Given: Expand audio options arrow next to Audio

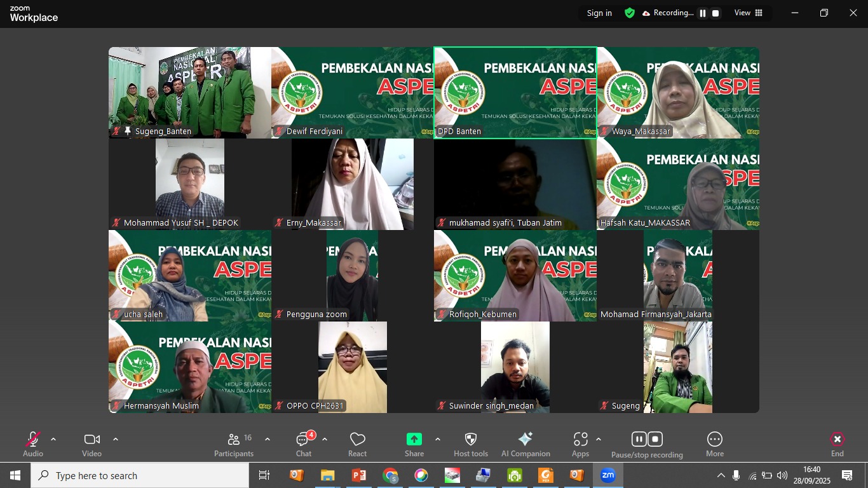Looking at the screenshot, I should (x=53, y=439).
